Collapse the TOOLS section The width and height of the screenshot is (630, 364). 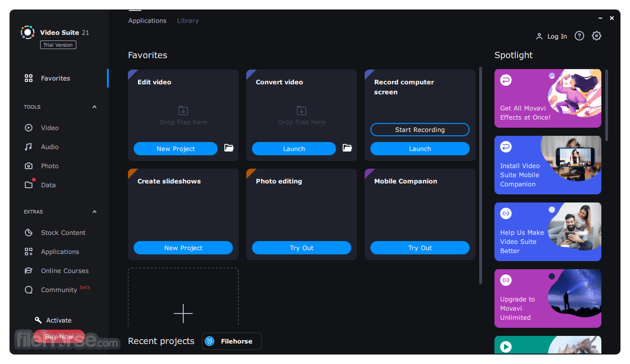(x=94, y=107)
